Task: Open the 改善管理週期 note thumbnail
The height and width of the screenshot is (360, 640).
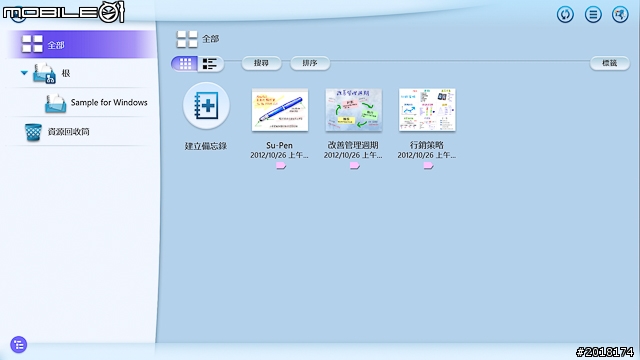Action: click(353, 110)
